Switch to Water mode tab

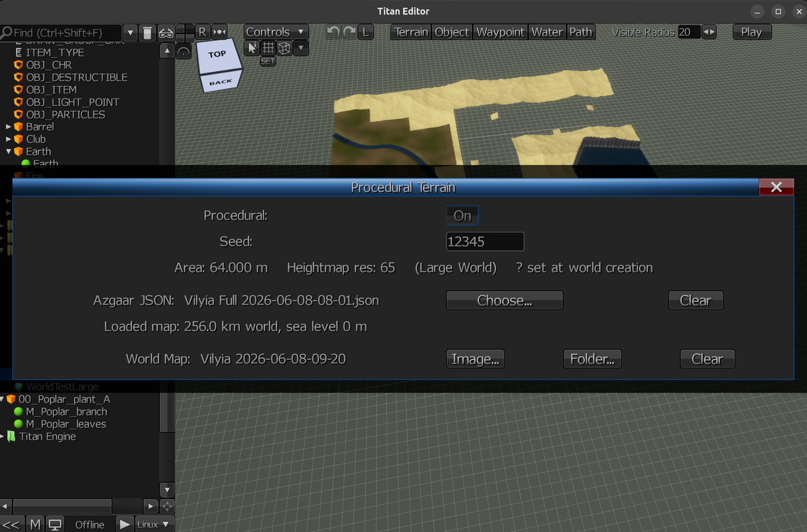tap(546, 32)
